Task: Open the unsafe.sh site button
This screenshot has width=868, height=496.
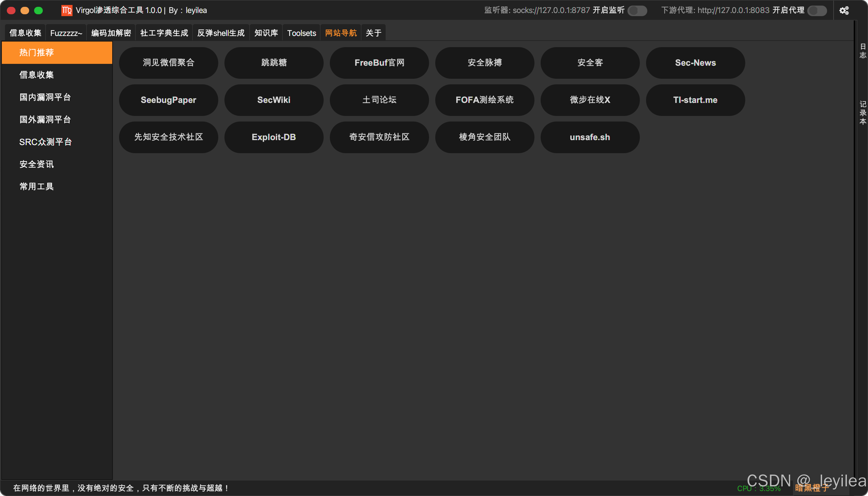Action: point(590,137)
